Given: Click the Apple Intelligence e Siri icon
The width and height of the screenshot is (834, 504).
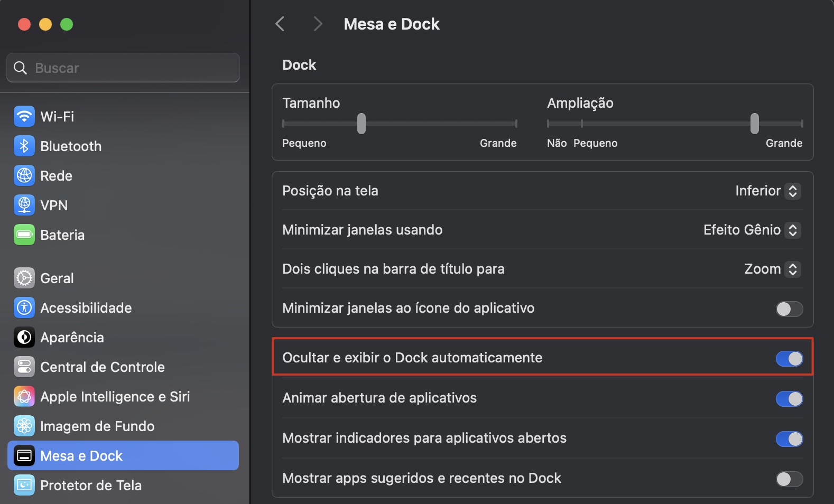Looking at the screenshot, I should 24,396.
